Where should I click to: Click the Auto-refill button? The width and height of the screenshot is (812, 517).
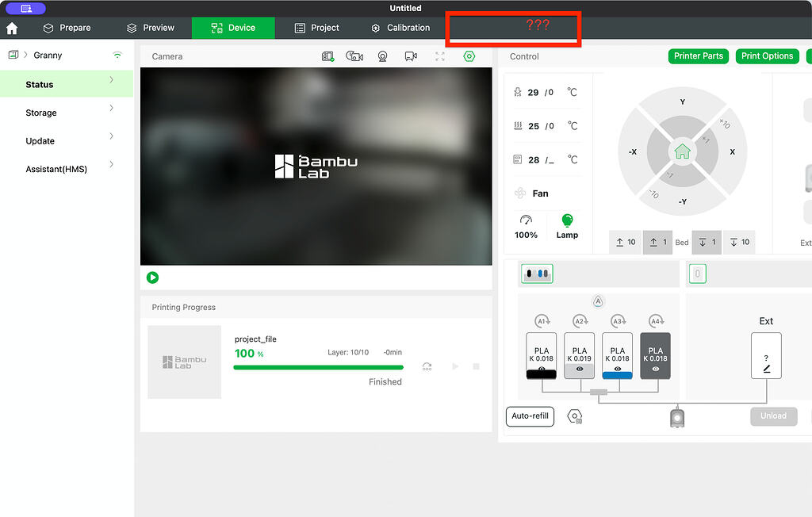(x=530, y=416)
